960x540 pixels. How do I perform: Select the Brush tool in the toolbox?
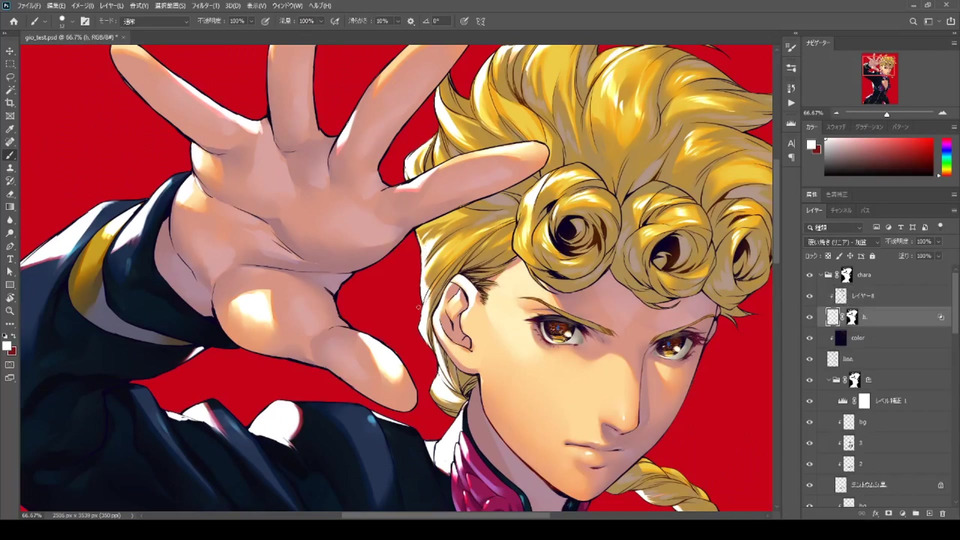10,155
